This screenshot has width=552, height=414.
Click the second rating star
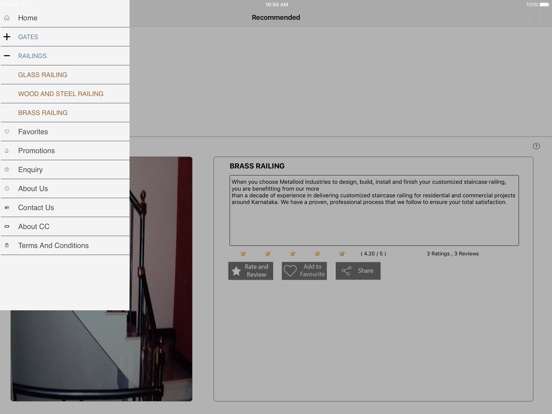click(x=268, y=253)
